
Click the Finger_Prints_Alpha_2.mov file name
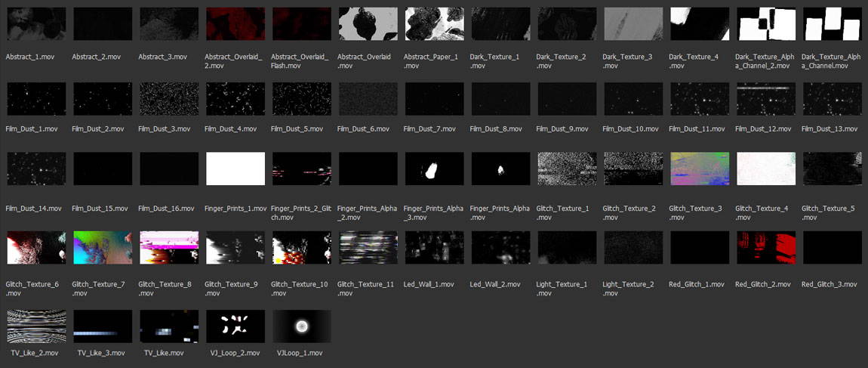367,213
